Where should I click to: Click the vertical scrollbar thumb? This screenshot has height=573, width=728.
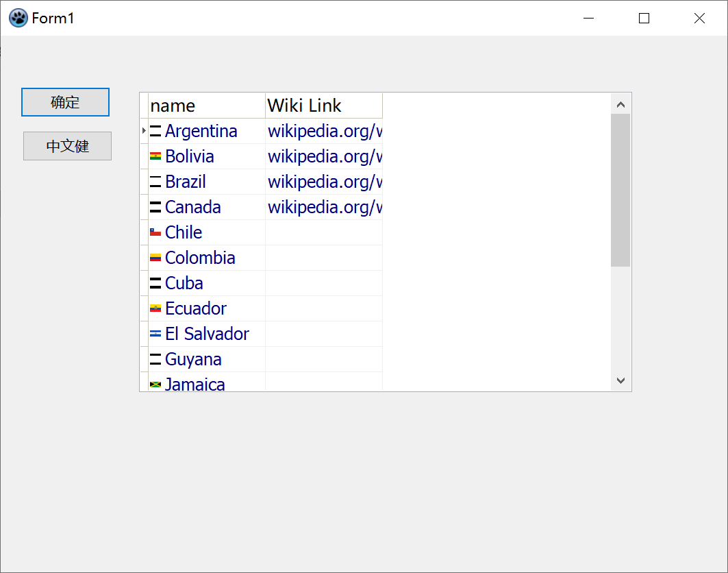pos(620,190)
